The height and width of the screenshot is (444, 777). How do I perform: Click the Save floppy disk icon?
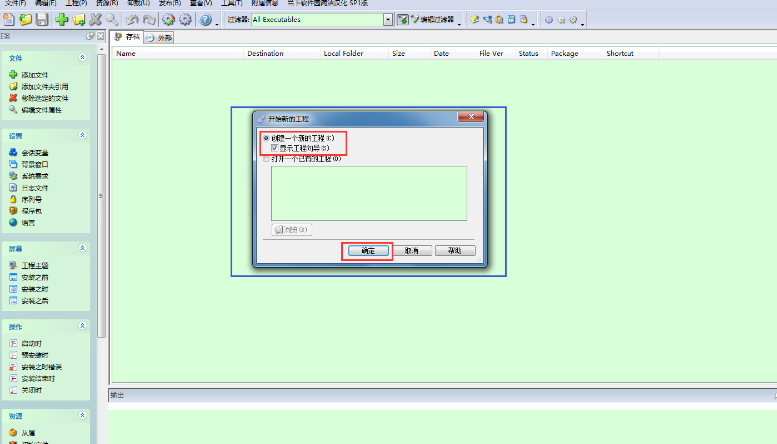pyautogui.click(x=42, y=19)
